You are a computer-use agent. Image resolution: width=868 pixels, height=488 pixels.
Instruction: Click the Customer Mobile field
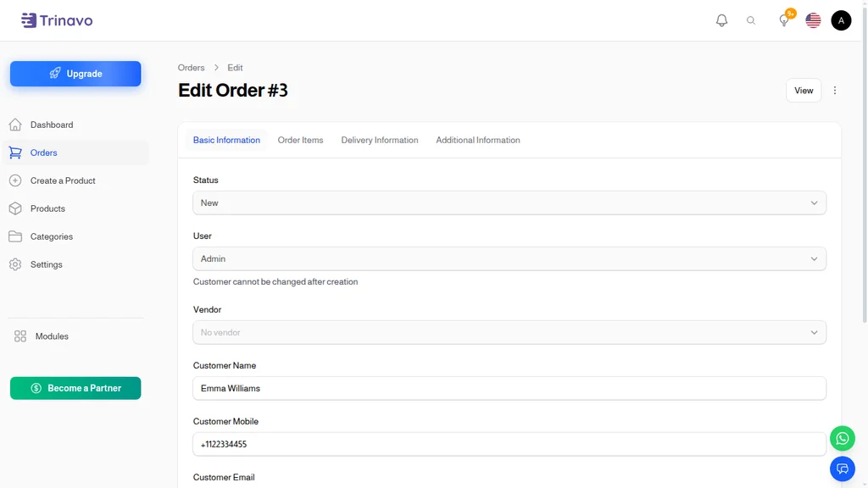tap(509, 444)
